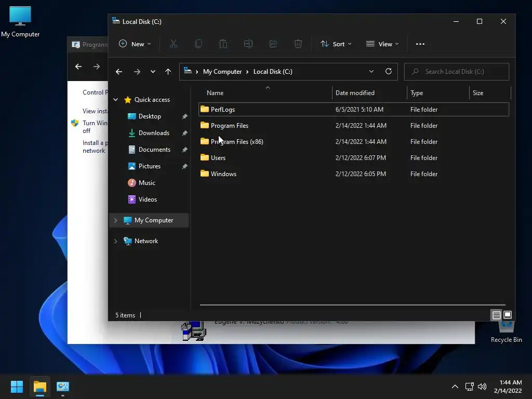Go back in Local Disk window
The height and width of the screenshot is (399, 532).
coord(119,72)
